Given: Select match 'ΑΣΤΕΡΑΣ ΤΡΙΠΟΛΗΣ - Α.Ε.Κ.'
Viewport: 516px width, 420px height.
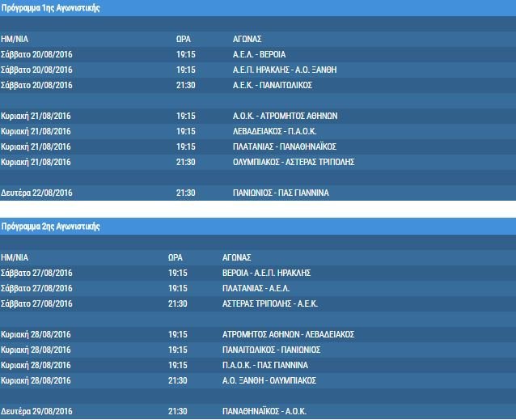Looking at the screenshot, I should pos(270,303).
